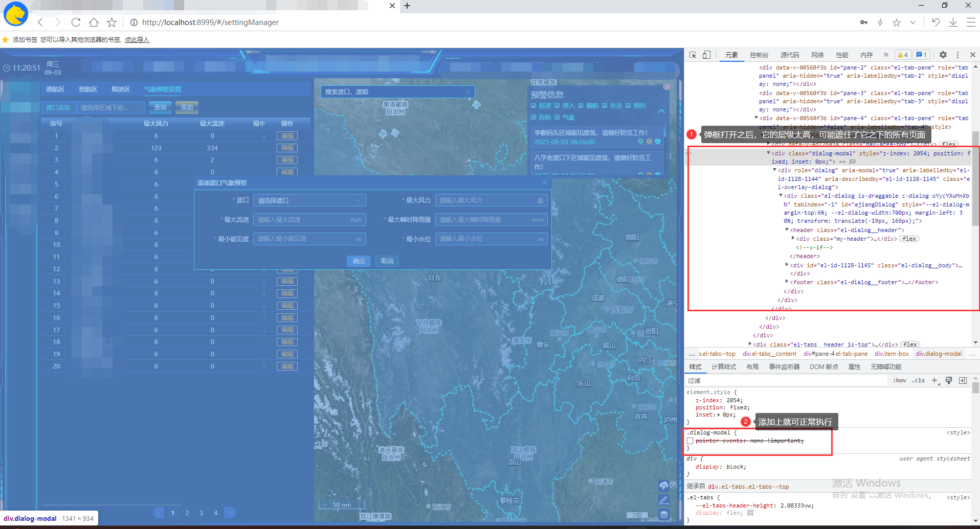Click the lightning speed-mode icon

[880, 22]
